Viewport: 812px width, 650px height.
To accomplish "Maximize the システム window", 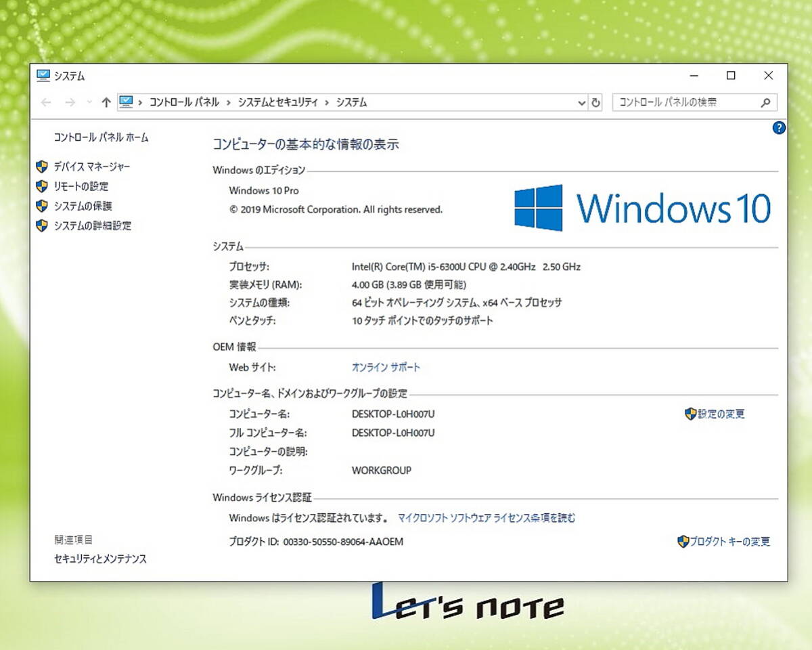I will click(731, 76).
